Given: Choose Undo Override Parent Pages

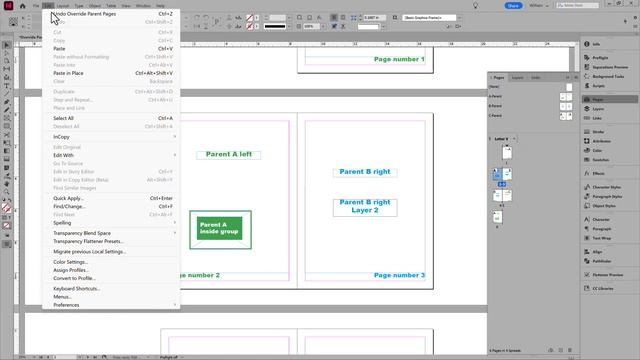Looking at the screenshot, I should click(x=111, y=14).
